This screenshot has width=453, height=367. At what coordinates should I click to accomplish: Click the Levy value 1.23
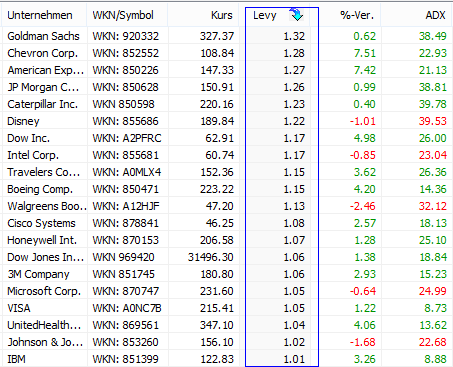(x=294, y=104)
